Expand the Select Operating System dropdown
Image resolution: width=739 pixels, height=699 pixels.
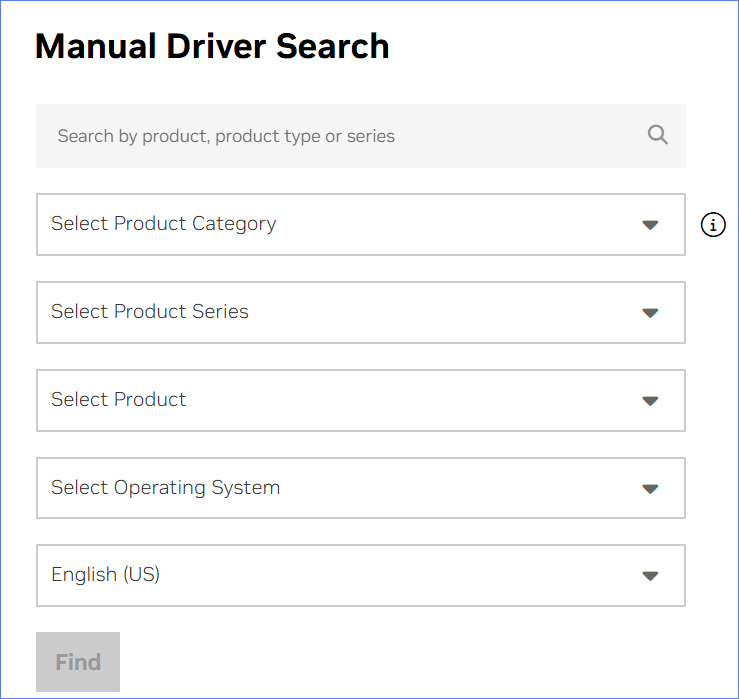[x=360, y=488]
